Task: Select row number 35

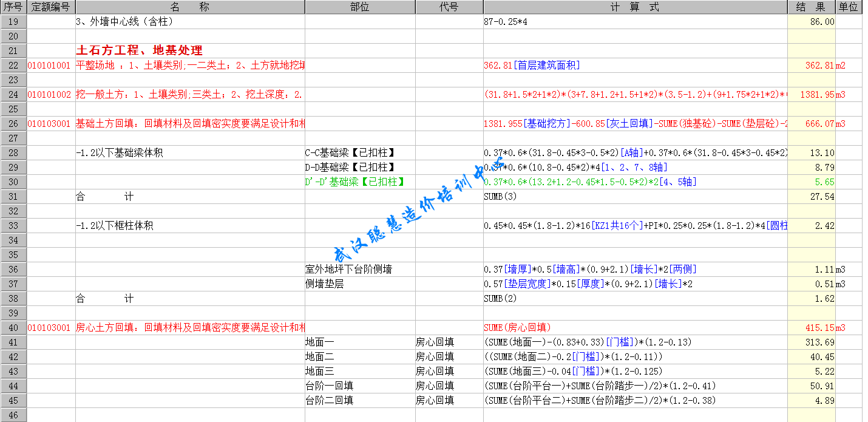Action: click(13, 255)
